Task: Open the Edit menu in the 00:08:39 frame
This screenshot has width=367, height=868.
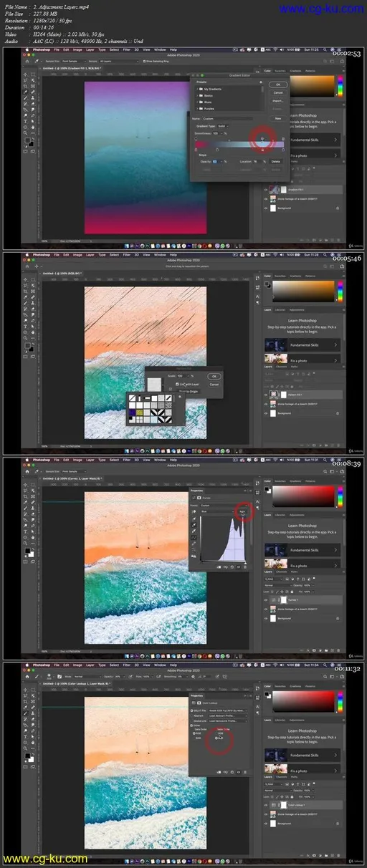Action: click(66, 459)
